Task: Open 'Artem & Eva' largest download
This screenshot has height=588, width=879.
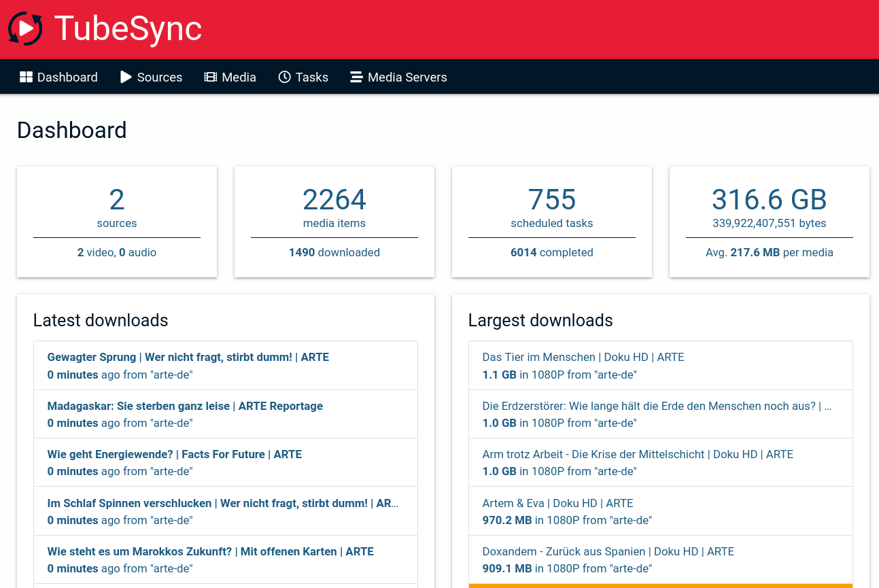Action: pyautogui.click(x=661, y=511)
